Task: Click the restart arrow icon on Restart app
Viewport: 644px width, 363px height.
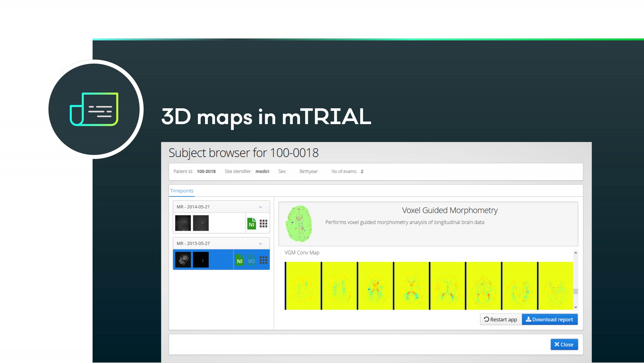Action: point(486,319)
